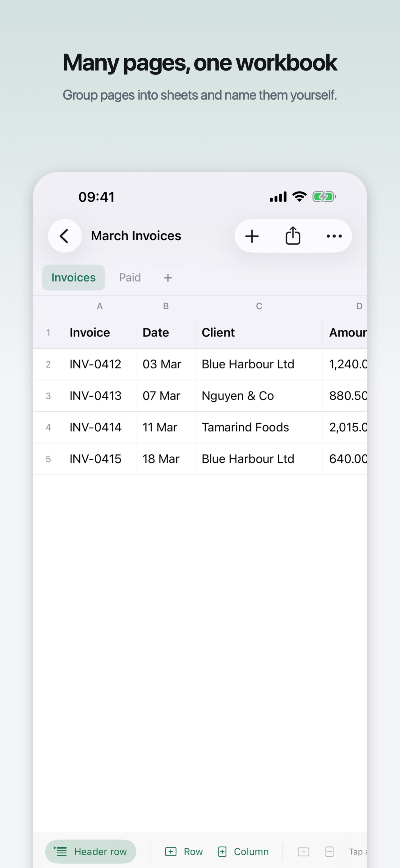Tap the March Invoices workbook title
This screenshot has width=400, height=868.
pos(136,236)
